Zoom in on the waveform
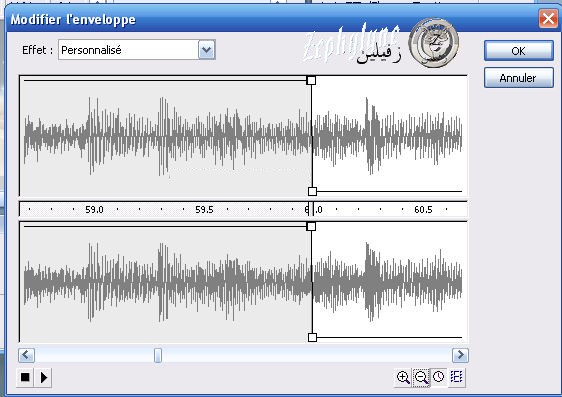The height and width of the screenshot is (397, 562). (x=403, y=377)
